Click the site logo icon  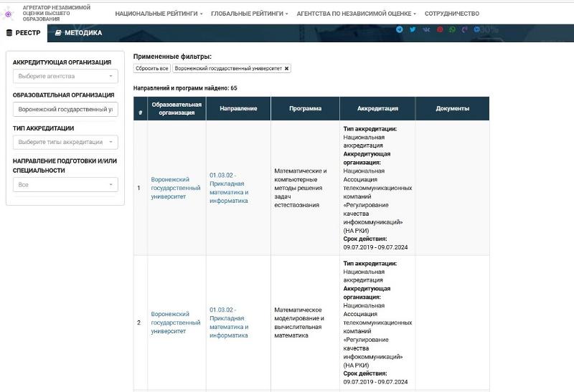pyautogui.click(x=9, y=13)
